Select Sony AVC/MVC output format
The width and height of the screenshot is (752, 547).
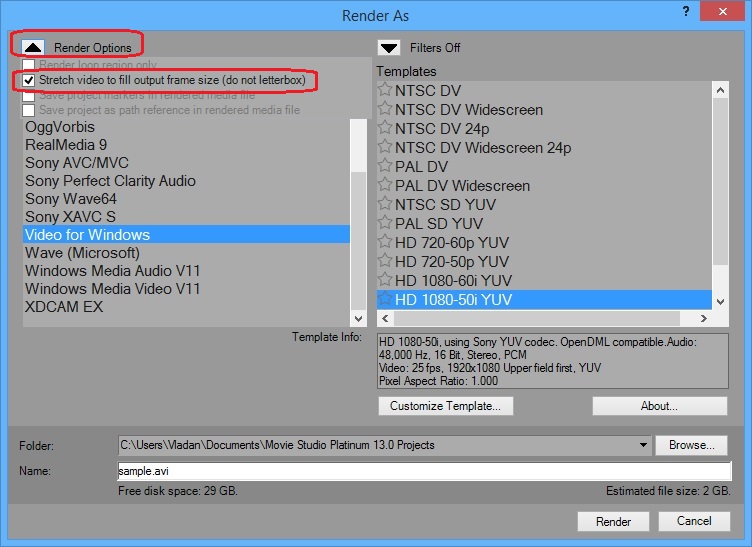pyautogui.click(x=77, y=163)
